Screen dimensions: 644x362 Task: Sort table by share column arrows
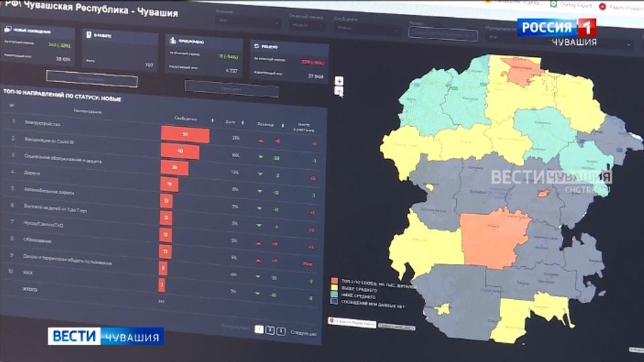242,122
